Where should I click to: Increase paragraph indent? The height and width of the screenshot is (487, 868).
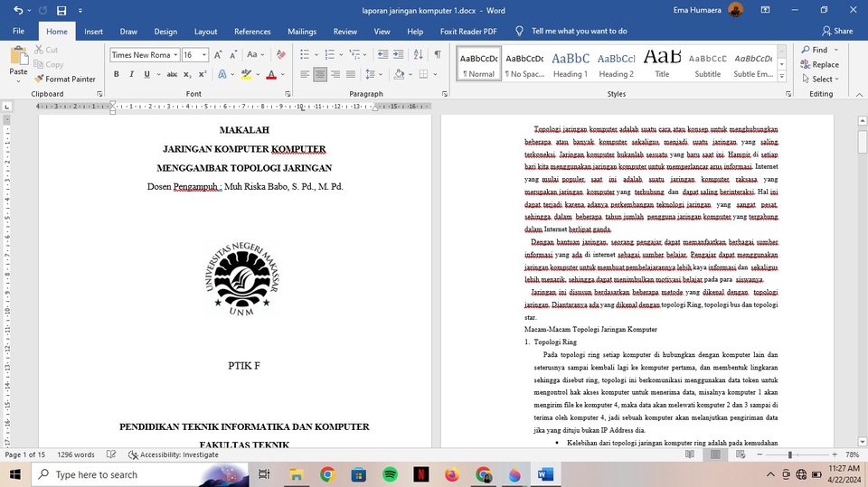pyautogui.click(x=398, y=54)
